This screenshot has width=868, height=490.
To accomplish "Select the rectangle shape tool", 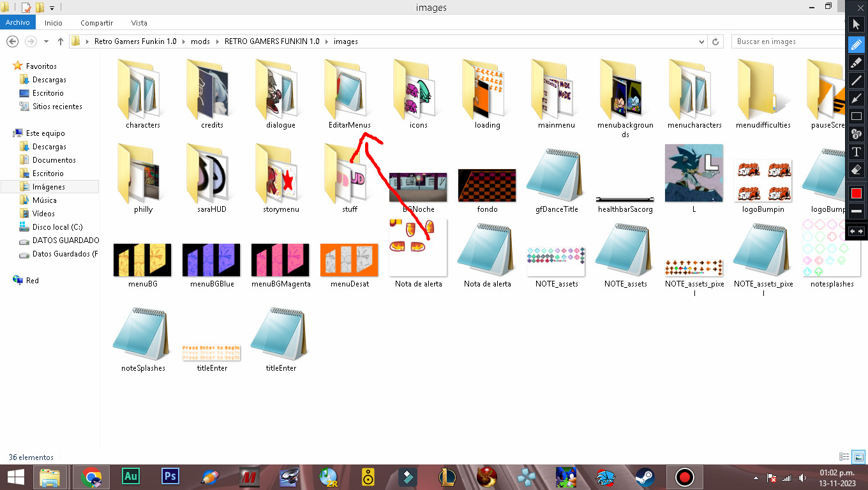I will 857,116.
